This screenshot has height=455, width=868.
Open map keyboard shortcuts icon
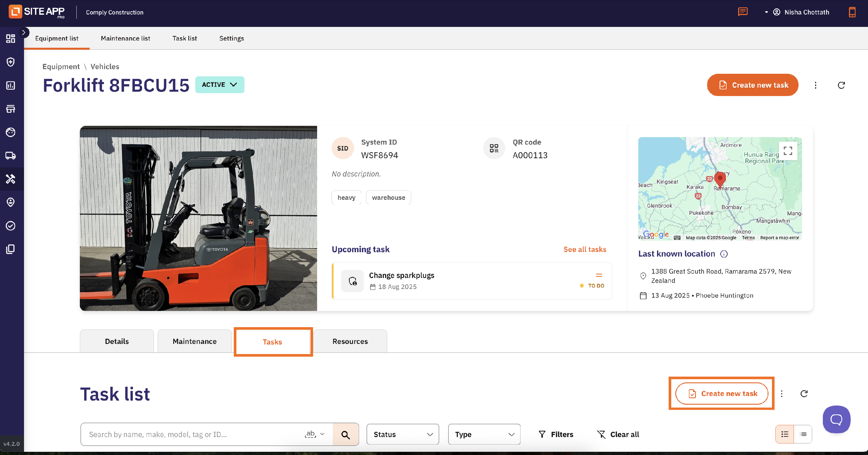point(677,237)
